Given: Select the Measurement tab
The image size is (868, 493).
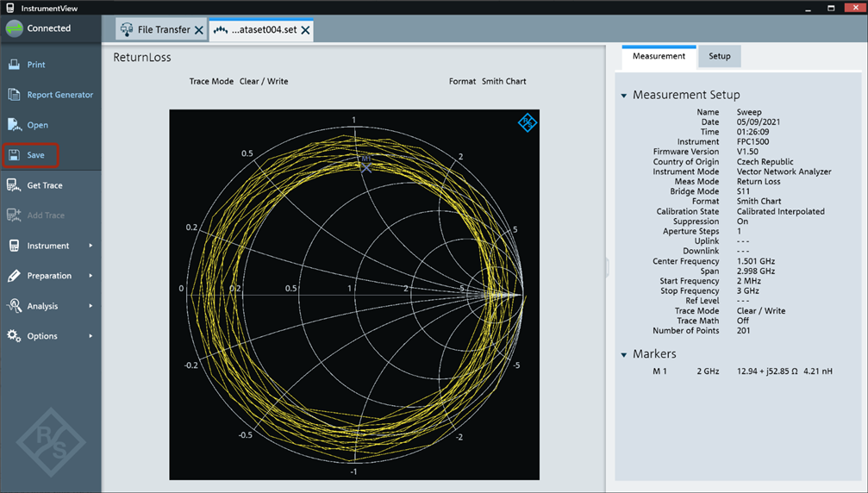Looking at the screenshot, I should coord(659,56).
